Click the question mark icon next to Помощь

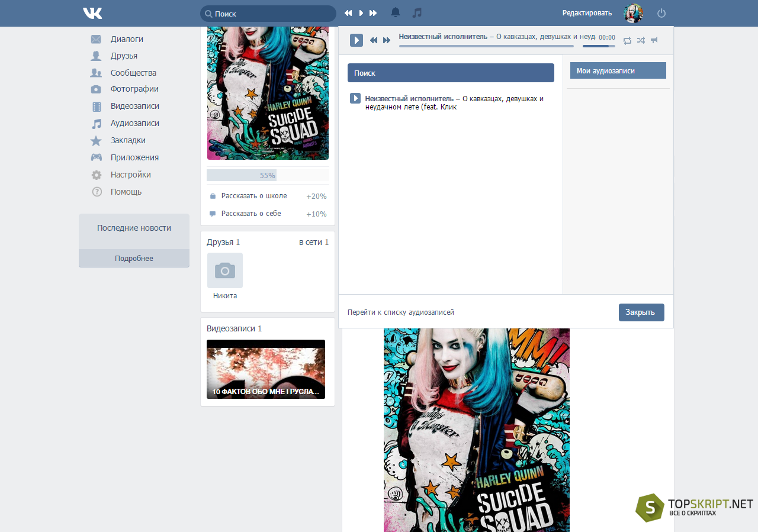[97, 192]
